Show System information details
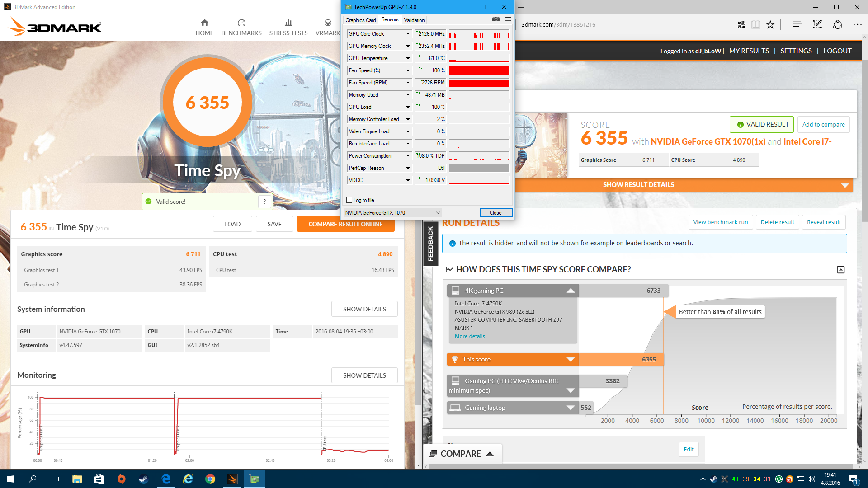The width and height of the screenshot is (868, 488). coord(364,309)
